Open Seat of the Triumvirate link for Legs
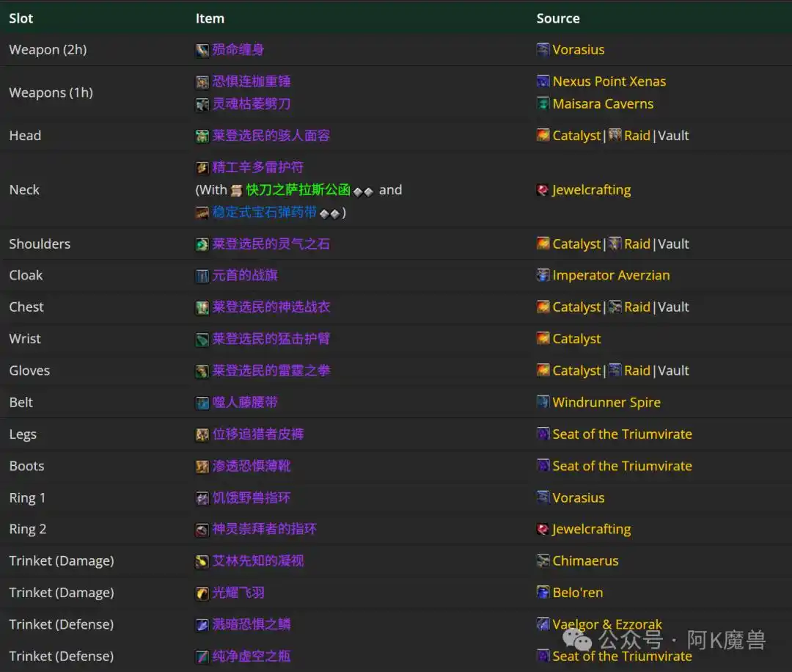Image resolution: width=792 pixels, height=672 pixels. [x=622, y=434]
